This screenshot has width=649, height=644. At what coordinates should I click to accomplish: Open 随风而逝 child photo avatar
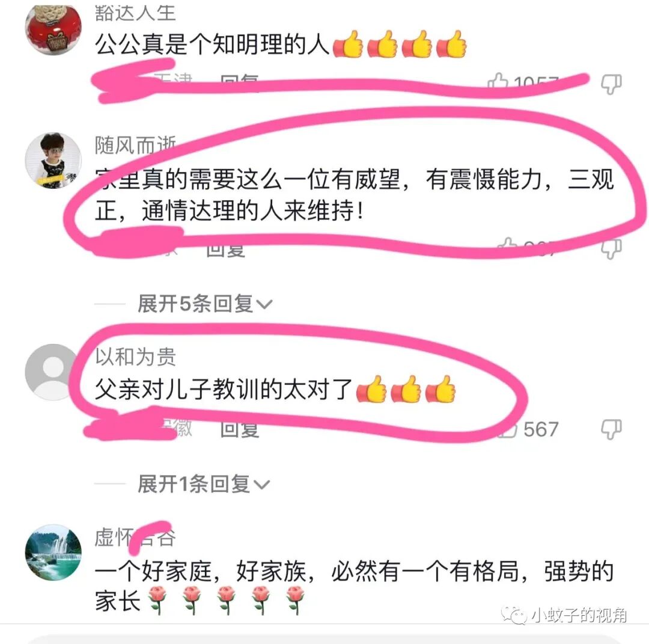click(53, 161)
